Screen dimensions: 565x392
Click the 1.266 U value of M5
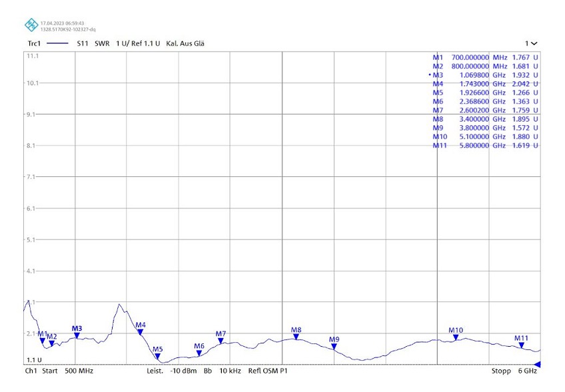pos(525,93)
